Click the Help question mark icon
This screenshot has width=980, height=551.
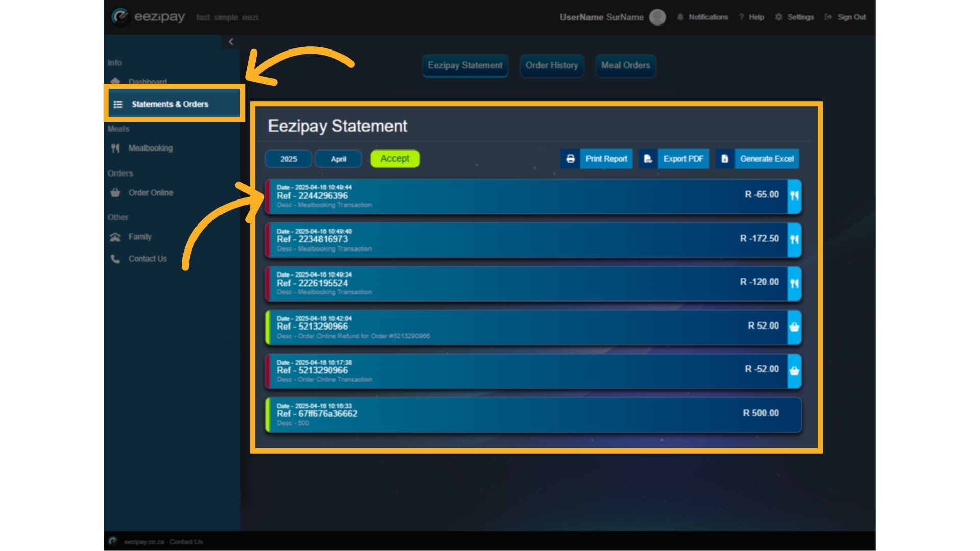[x=741, y=17]
